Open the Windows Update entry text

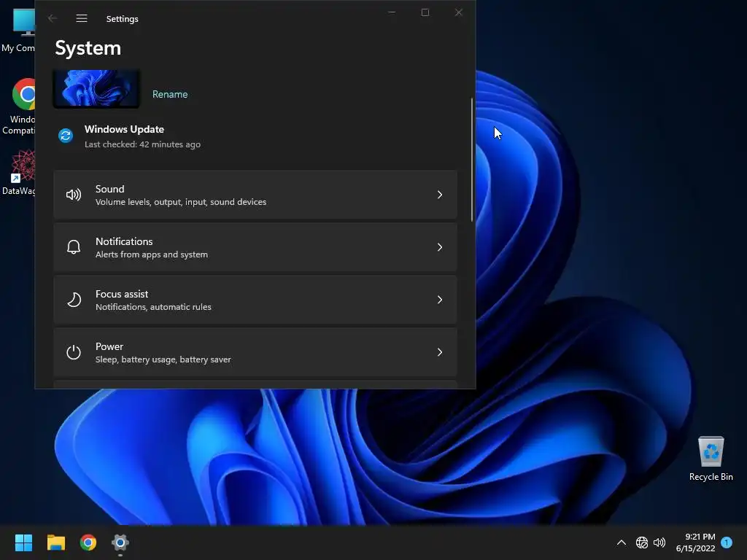124,130
